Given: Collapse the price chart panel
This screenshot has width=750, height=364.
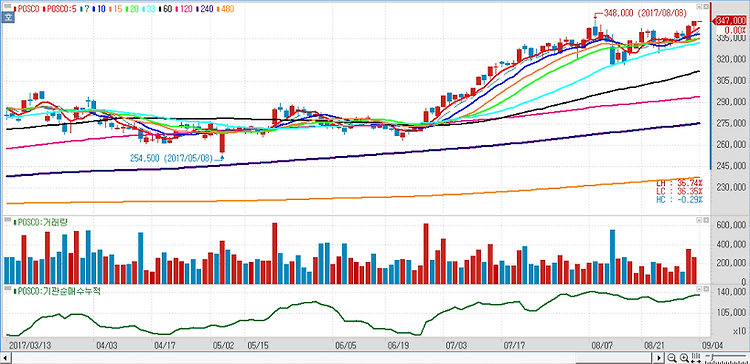Looking at the screenshot, I should 699,6.
